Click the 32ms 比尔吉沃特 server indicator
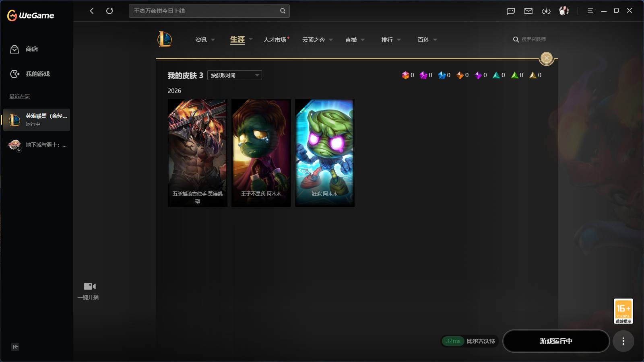The height and width of the screenshot is (362, 644). coord(470,341)
